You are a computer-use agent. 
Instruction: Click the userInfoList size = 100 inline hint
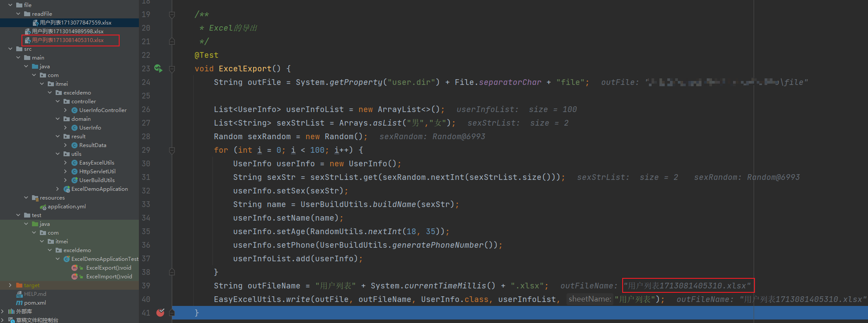tap(517, 109)
